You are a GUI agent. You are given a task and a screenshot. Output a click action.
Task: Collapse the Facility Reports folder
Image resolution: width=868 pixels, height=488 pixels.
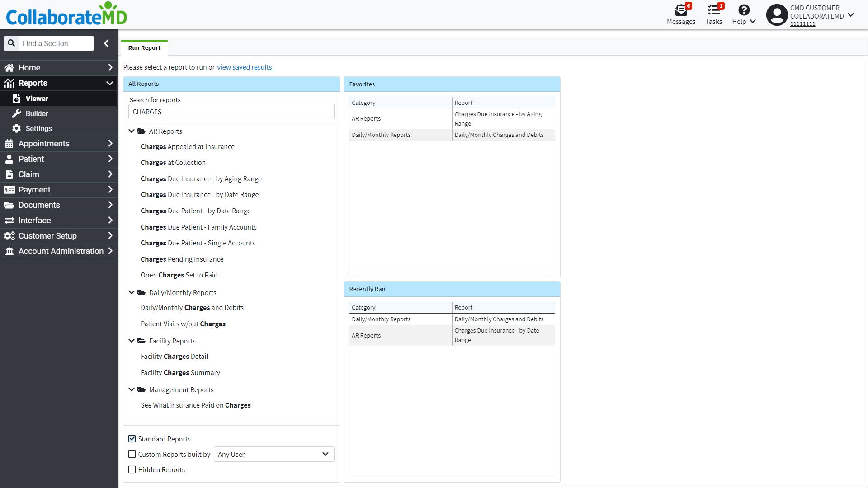tap(132, 341)
